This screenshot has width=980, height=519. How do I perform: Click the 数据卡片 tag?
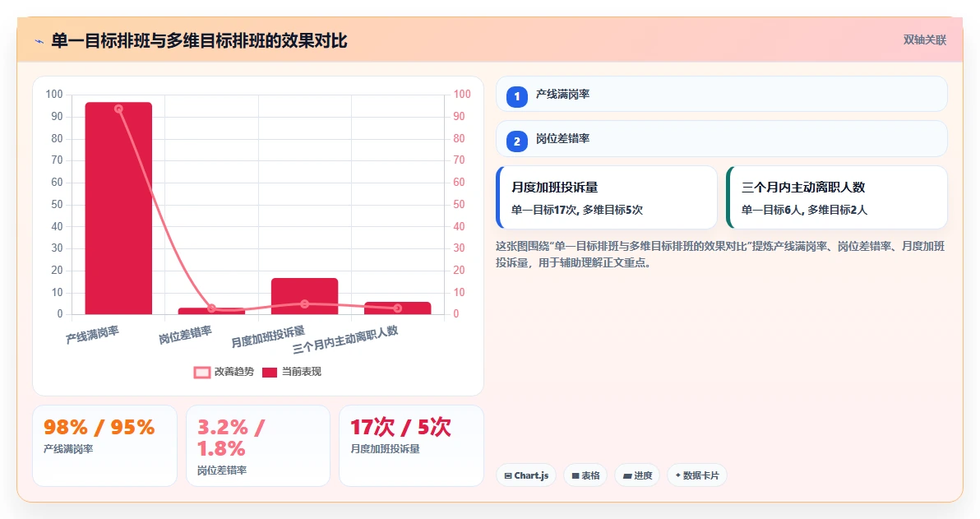click(697, 475)
